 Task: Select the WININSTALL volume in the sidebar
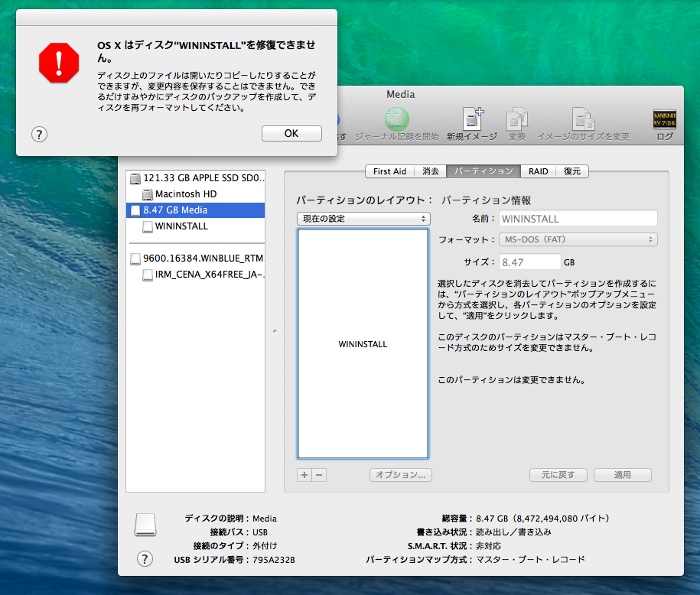[181, 226]
